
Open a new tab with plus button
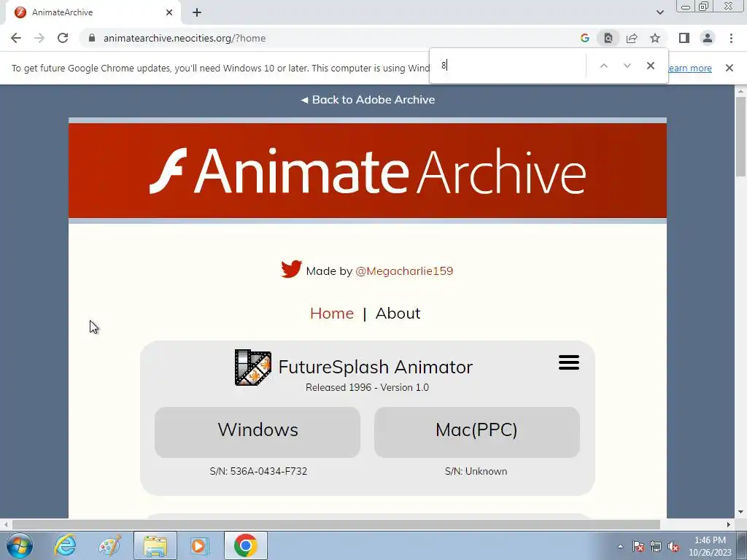tap(197, 12)
